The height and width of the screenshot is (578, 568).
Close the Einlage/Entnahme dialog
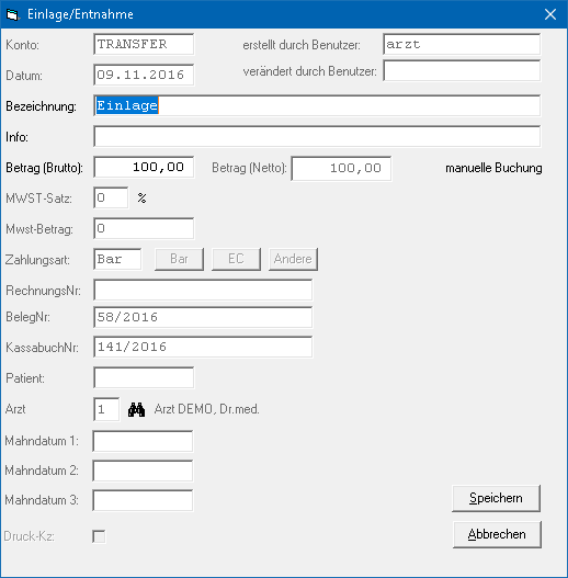(x=550, y=15)
